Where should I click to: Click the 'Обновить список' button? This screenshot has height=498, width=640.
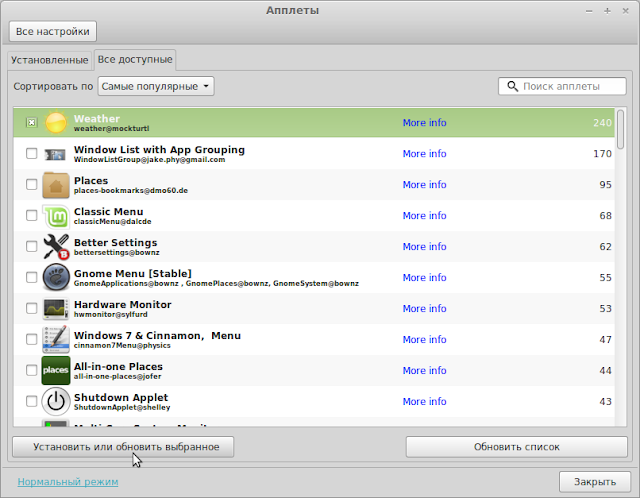[517, 447]
